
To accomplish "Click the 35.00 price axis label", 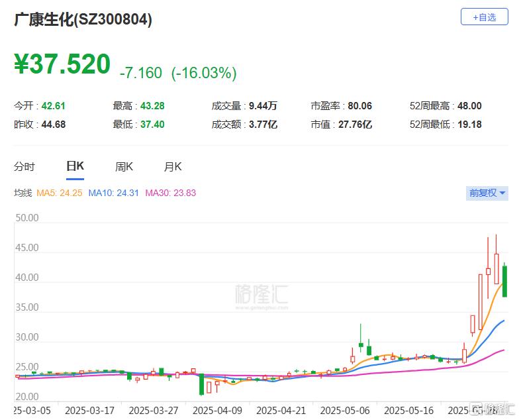I will pos(27,307).
